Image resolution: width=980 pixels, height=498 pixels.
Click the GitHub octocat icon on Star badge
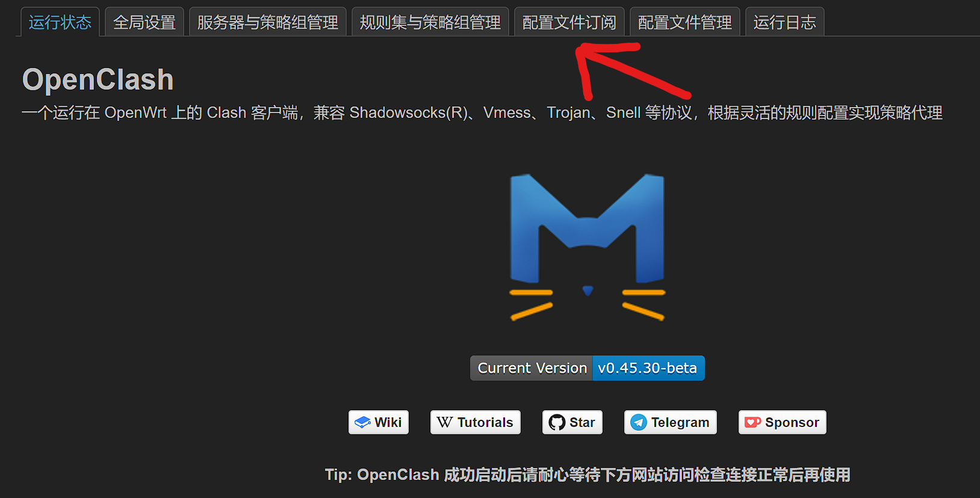click(x=557, y=422)
